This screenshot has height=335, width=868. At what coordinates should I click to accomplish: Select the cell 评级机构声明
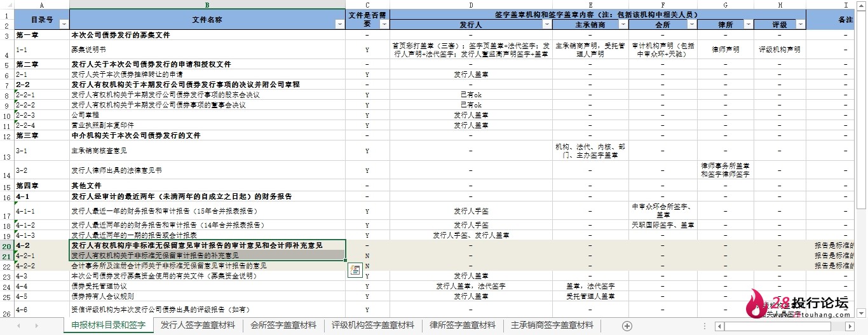(x=779, y=49)
